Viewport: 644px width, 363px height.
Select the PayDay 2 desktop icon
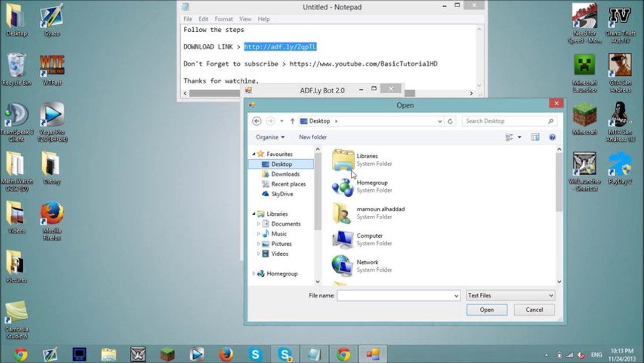[620, 168]
